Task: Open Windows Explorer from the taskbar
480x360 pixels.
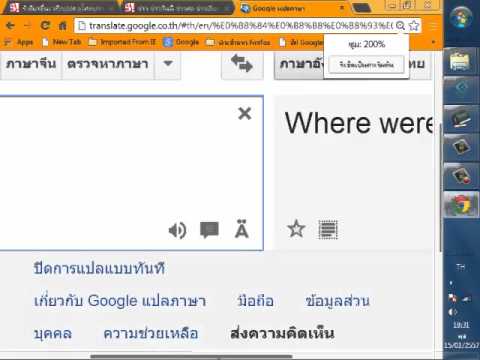Action: pyautogui.click(x=461, y=61)
